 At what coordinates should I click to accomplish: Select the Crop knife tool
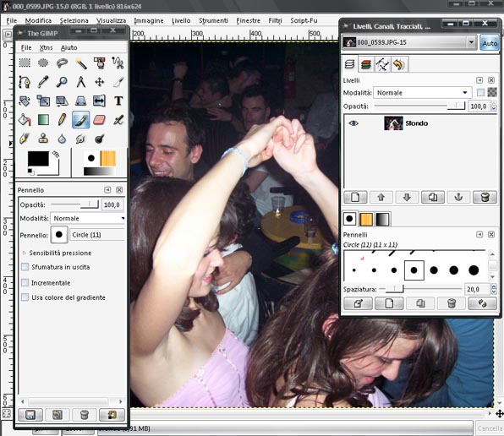point(118,82)
